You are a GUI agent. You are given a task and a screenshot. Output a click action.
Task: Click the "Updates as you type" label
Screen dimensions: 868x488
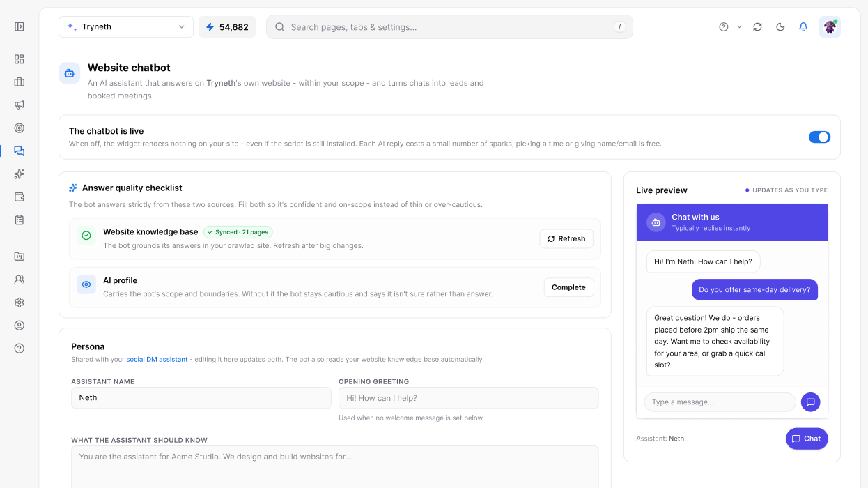pos(786,190)
